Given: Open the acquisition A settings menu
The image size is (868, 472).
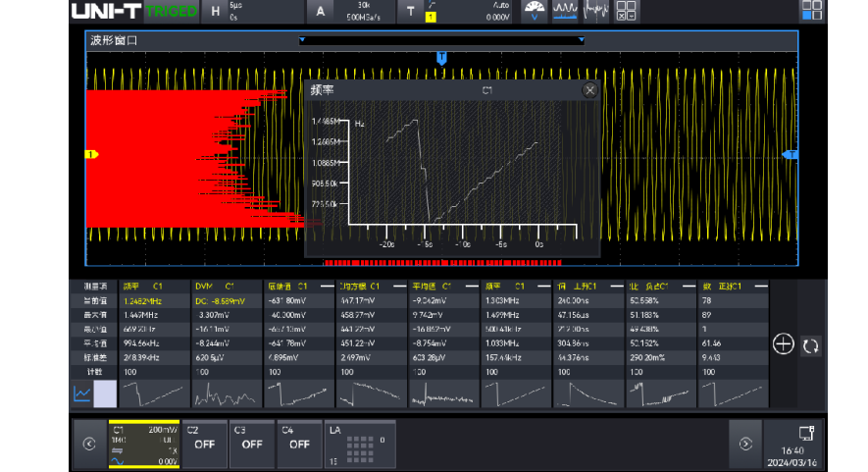Looking at the screenshot, I should [x=320, y=12].
